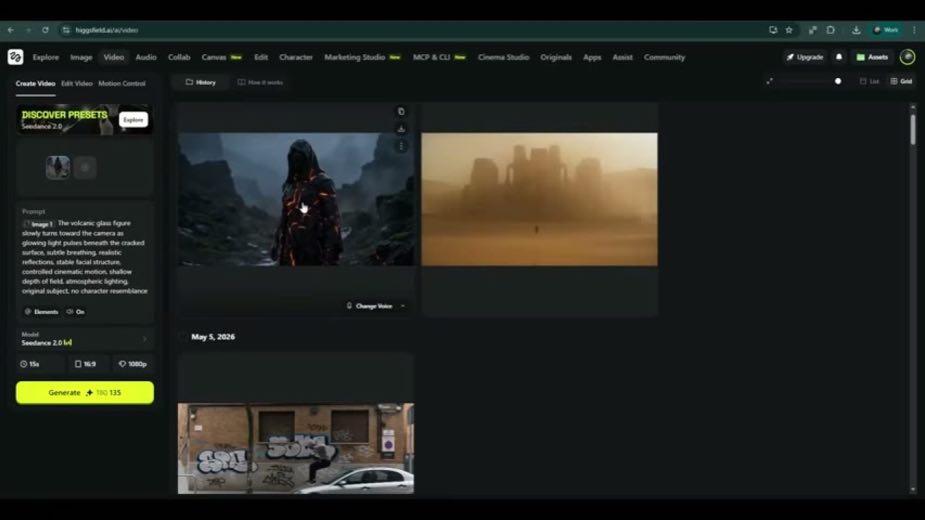The image size is (925, 520).
Task: Bookmark this page with the star icon
Action: pyautogui.click(x=789, y=30)
